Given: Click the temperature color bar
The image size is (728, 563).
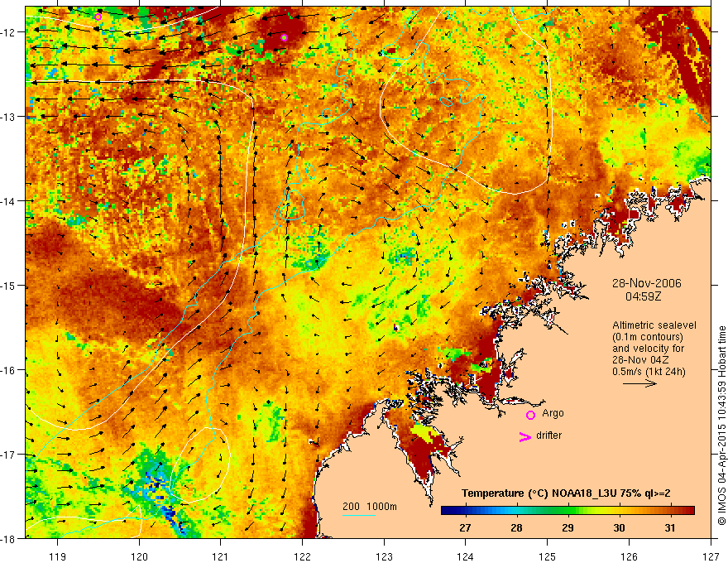Looking at the screenshot, I should [x=568, y=510].
